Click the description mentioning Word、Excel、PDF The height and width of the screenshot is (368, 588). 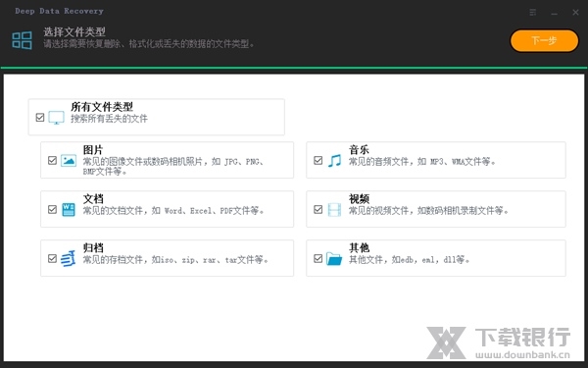(x=173, y=211)
